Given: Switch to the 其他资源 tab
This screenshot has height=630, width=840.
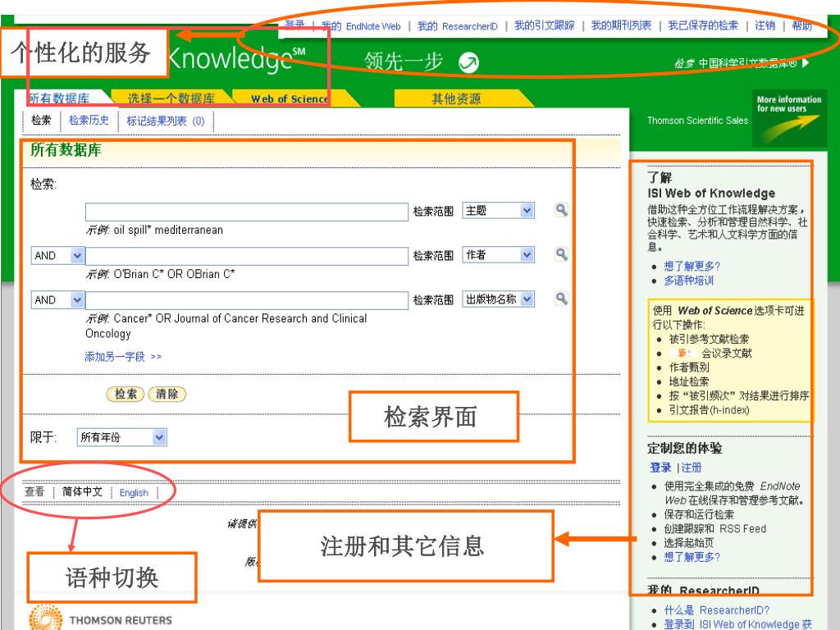Looking at the screenshot, I should click(456, 98).
